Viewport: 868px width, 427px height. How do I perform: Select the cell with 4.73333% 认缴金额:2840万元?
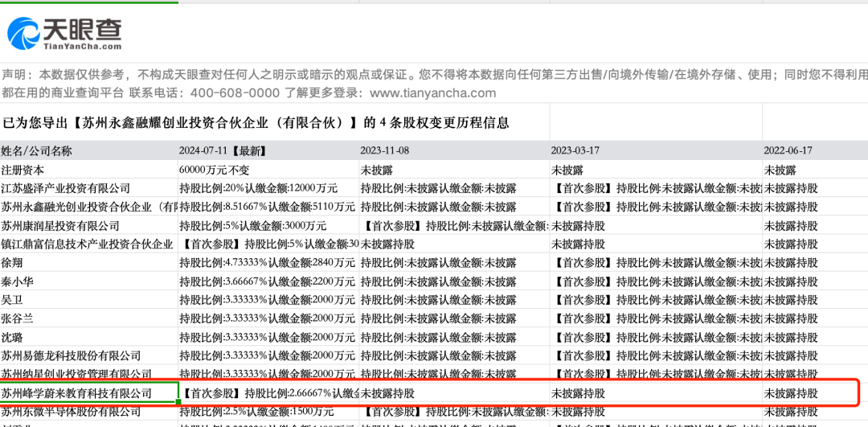pos(268,262)
